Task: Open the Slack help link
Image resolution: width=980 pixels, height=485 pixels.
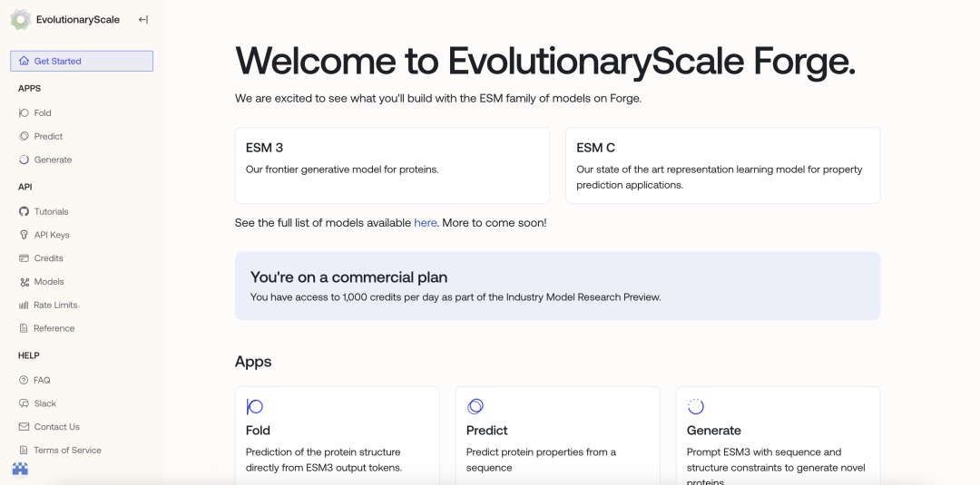Action: point(44,403)
